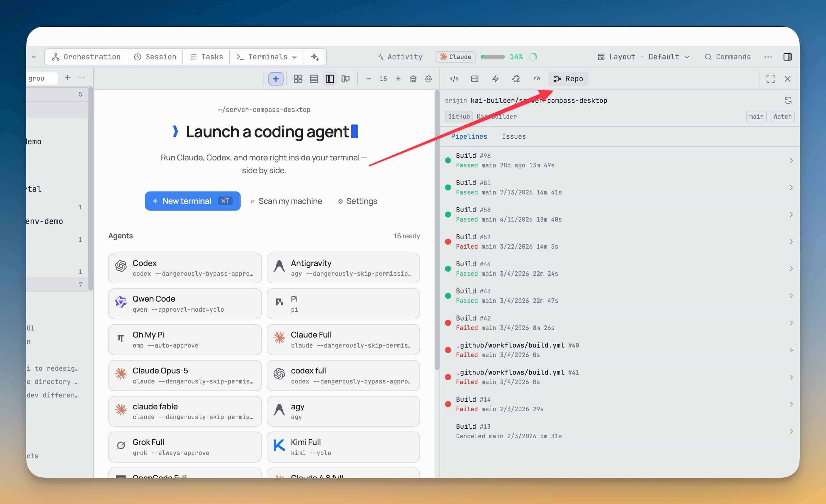Screen dimensions: 826x504
Task: Open terminal toolbar settings gear
Action: point(429,79)
